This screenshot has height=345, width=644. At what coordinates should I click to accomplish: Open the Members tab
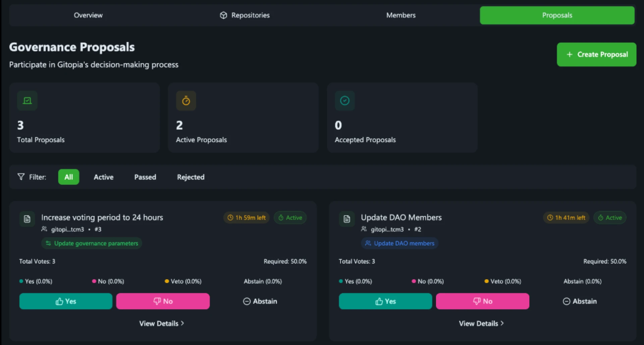(x=401, y=15)
